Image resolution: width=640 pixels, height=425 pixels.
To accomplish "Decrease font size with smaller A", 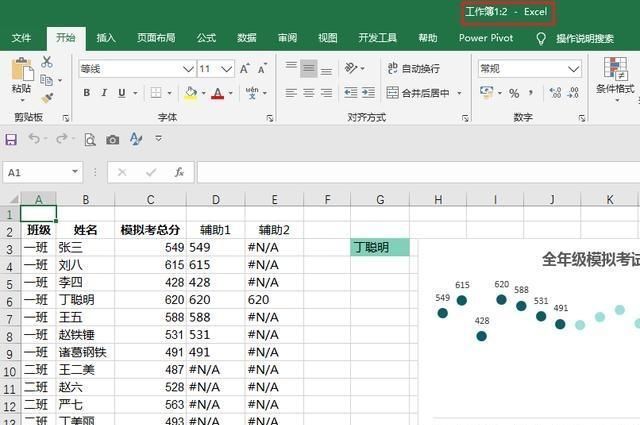I will pyautogui.click(x=262, y=69).
